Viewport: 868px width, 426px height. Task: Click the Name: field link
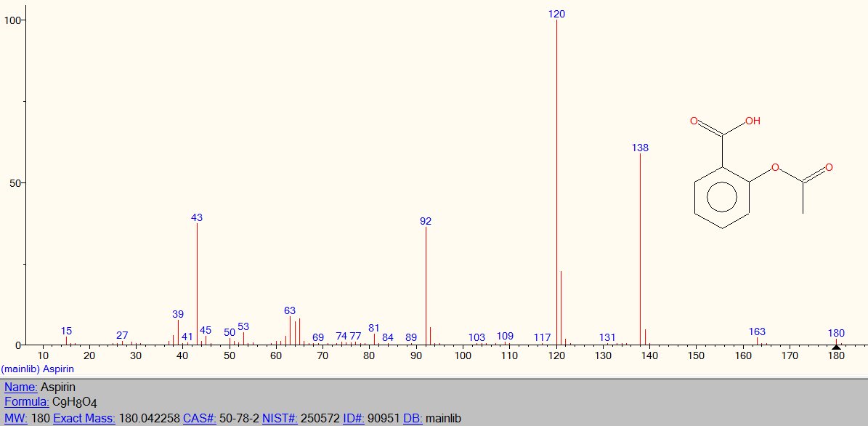point(21,387)
